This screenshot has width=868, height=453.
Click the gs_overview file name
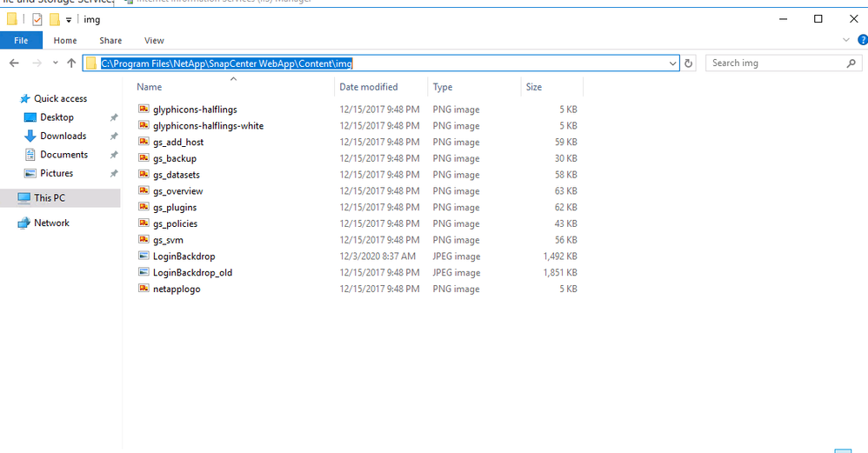(x=177, y=190)
